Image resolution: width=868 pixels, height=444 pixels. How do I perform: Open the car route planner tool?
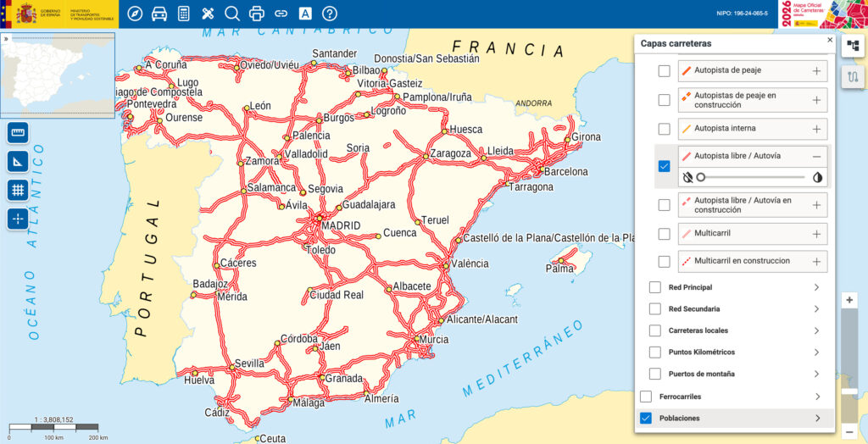click(x=159, y=14)
